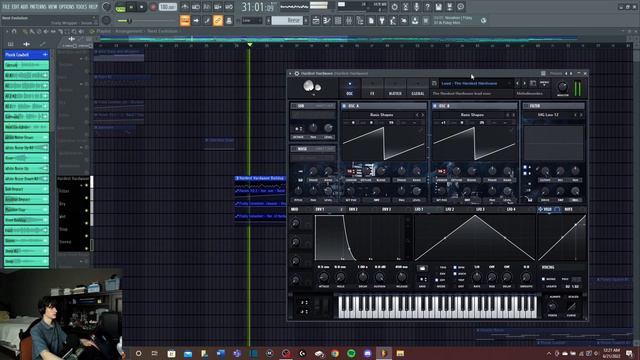
Task: Click the globe icon in toolbar
Action: [483, 20]
